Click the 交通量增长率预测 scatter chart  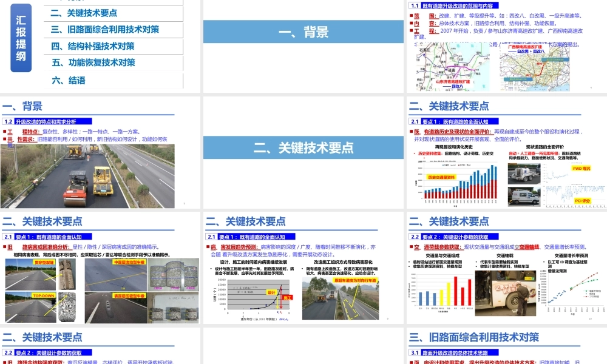click(x=571, y=292)
